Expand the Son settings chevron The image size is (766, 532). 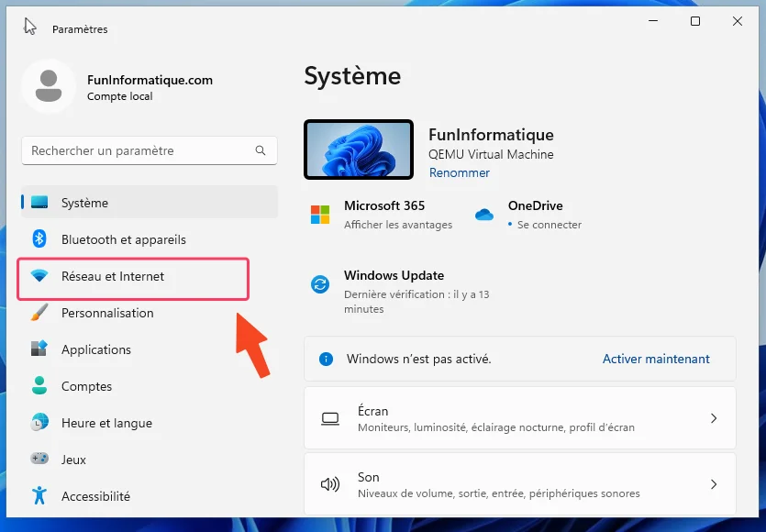(714, 484)
